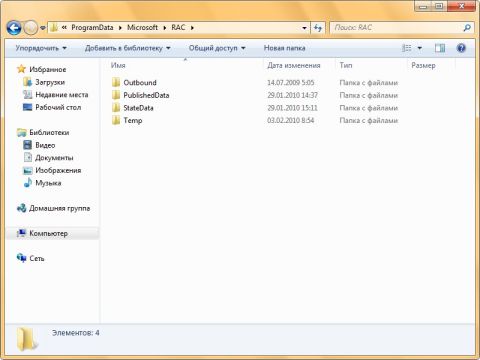Click the Компьютер icon
480x360 pixels.
tap(21, 233)
